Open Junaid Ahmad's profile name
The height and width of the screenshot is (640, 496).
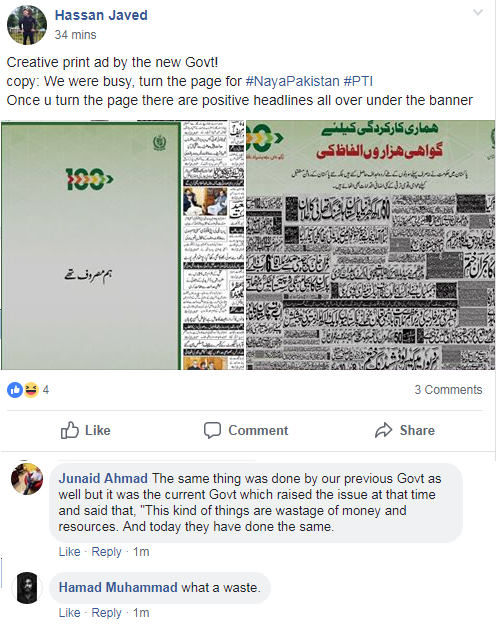[x=103, y=478]
